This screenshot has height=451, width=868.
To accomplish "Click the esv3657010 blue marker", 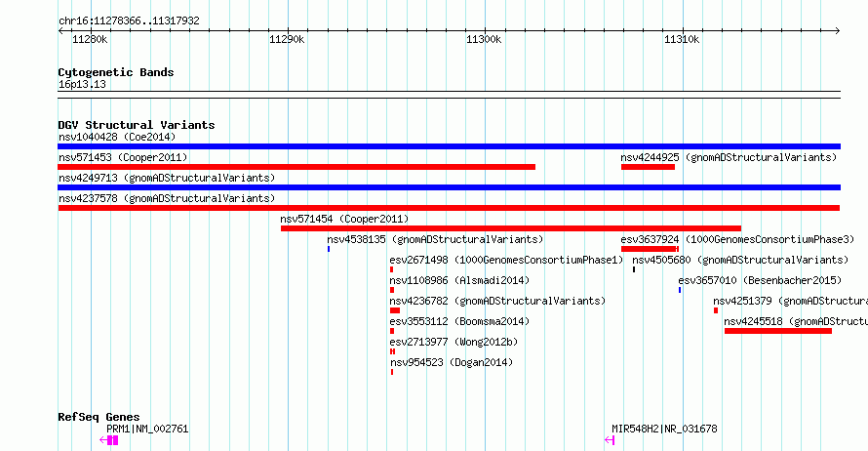I will coord(680,290).
